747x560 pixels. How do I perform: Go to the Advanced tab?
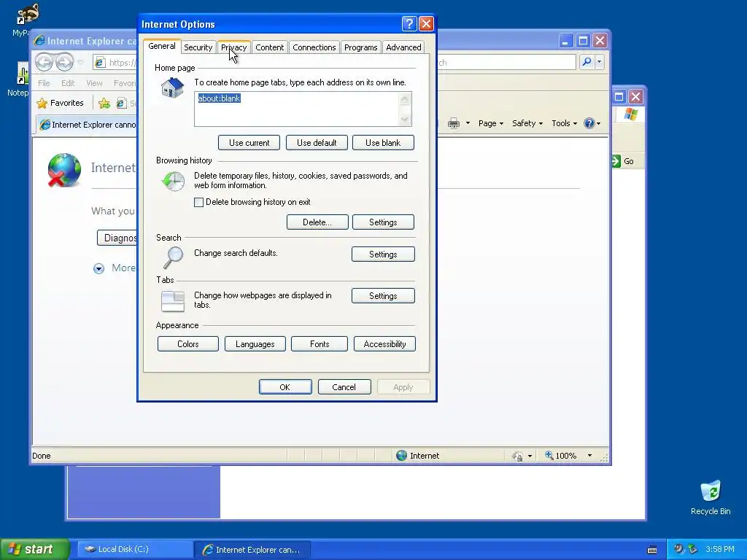tap(403, 47)
